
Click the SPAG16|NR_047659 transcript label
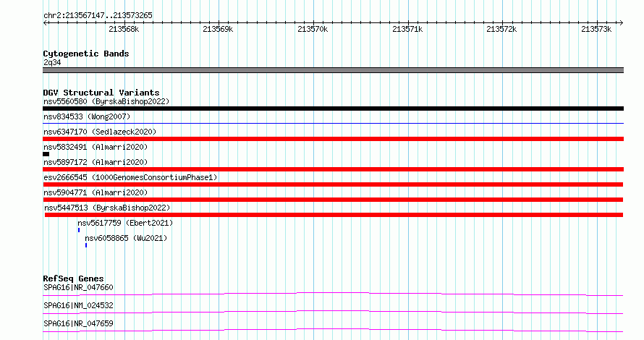tap(78, 323)
